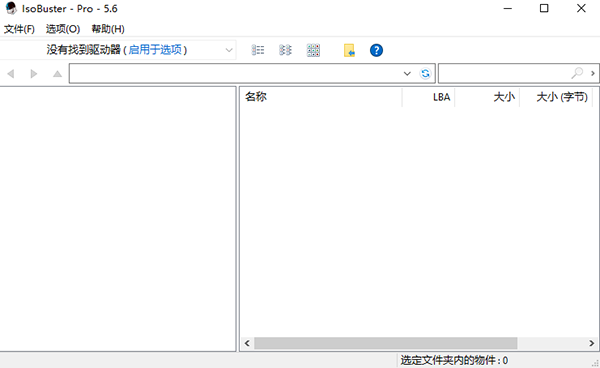This screenshot has height=368, width=600.
Task: Sort by the 大小 column header
Action: (487, 97)
